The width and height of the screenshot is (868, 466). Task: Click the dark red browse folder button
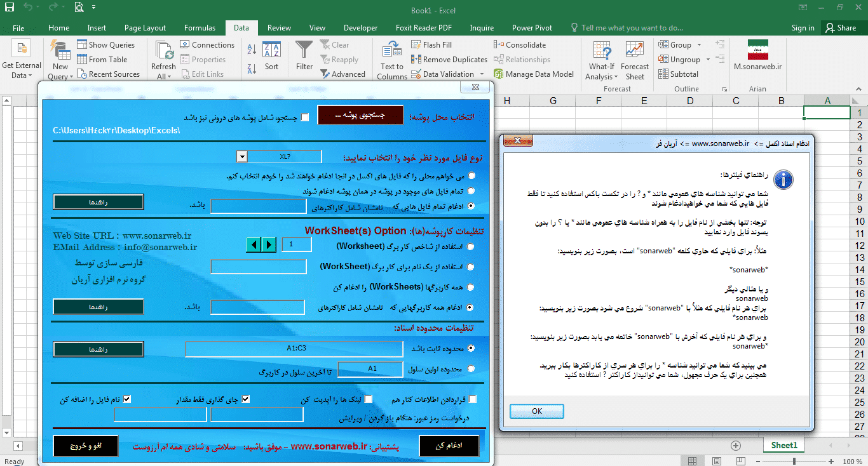click(x=360, y=114)
